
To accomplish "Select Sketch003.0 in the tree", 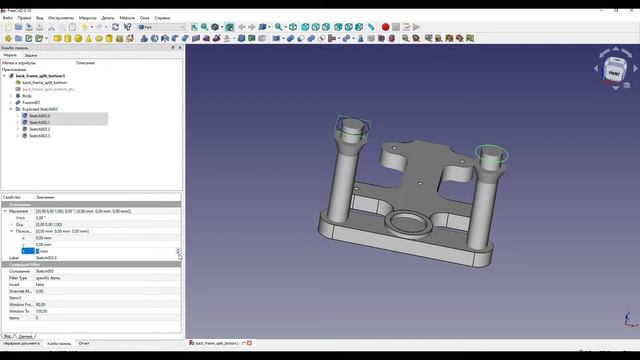I will click(x=40, y=116).
